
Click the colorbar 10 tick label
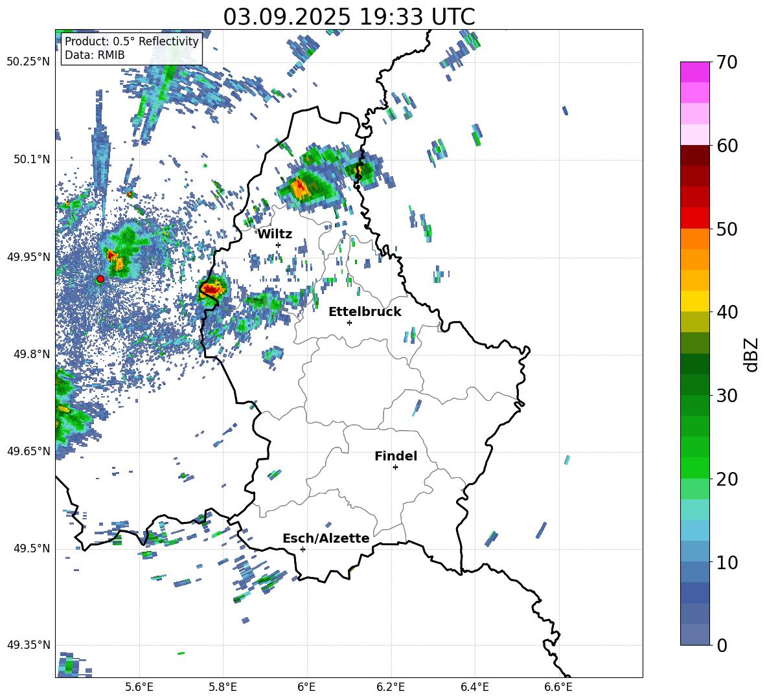coord(727,562)
